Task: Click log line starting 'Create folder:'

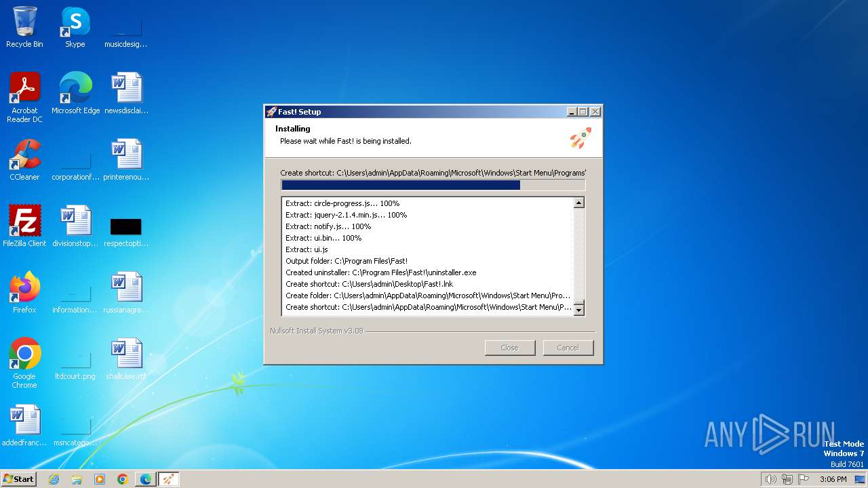Action: [x=428, y=296]
